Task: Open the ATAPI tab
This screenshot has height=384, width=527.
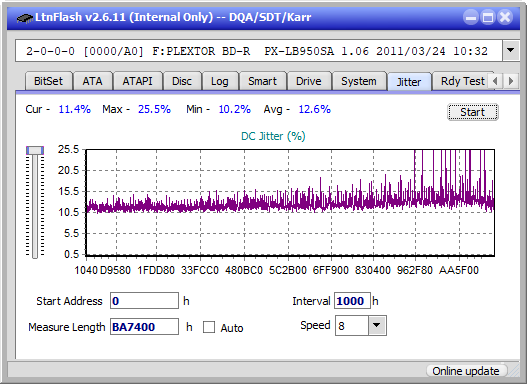Action: point(137,81)
